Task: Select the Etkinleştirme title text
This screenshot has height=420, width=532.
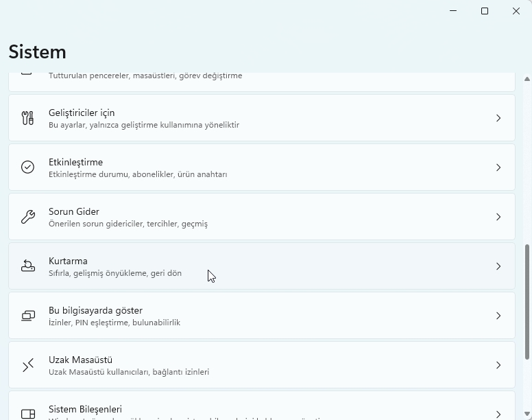Action: click(75, 162)
